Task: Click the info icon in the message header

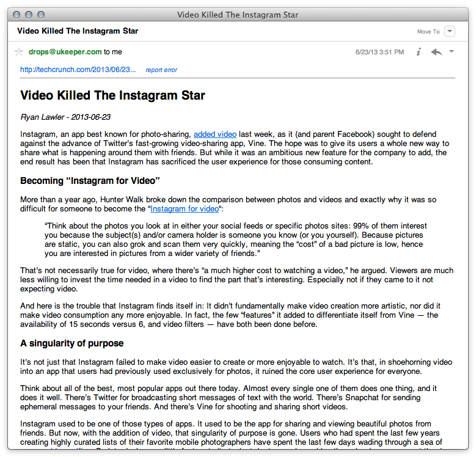Action: tap(419, 52)
